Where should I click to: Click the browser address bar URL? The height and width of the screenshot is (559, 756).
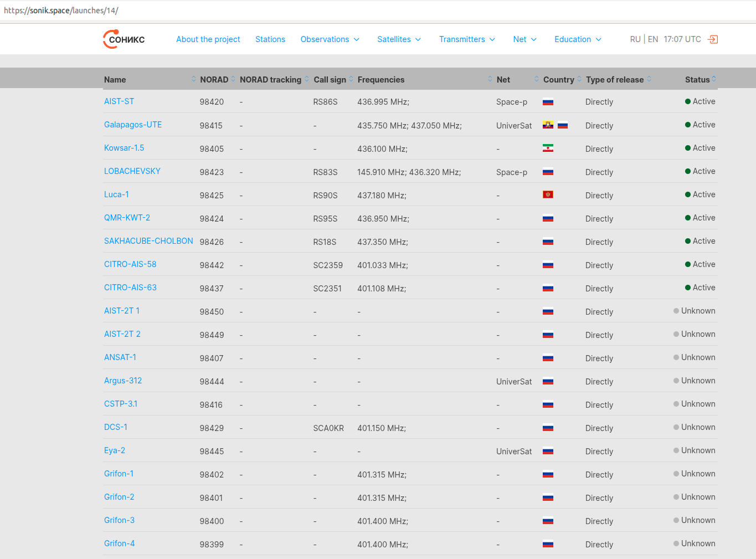coord(61,11)
